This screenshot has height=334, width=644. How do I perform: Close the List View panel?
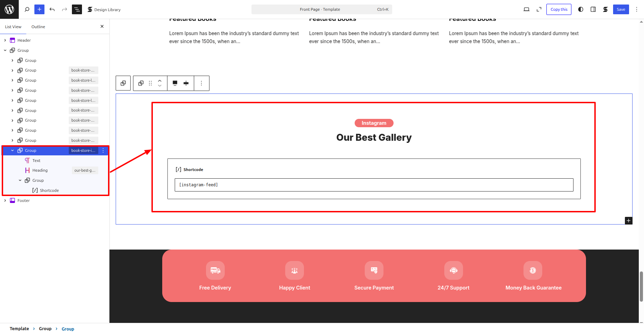(102, 26)
